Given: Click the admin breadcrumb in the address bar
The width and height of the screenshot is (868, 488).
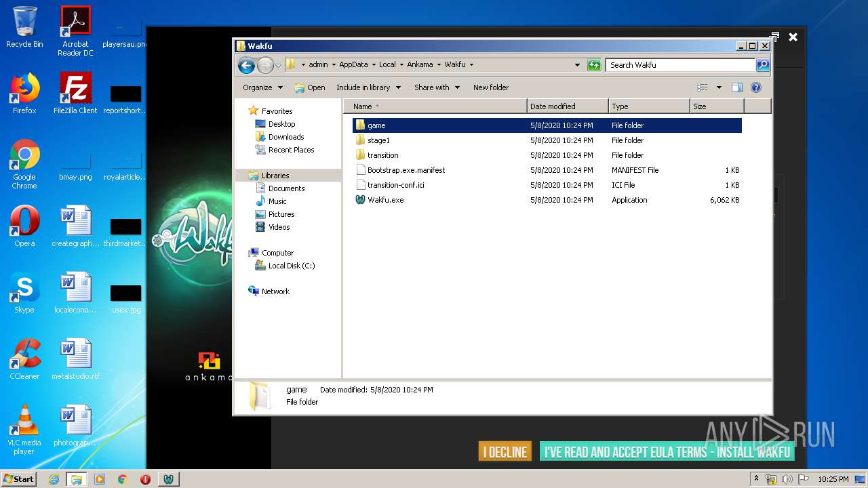Looking at the screenshot, I should [x=318, y=65].
